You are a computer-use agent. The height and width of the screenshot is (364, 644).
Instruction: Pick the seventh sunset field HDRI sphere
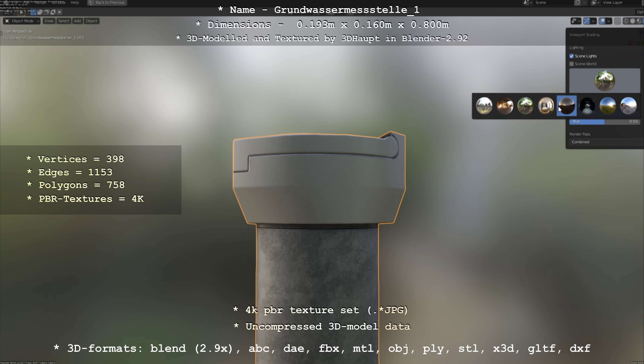coord(607,106)
